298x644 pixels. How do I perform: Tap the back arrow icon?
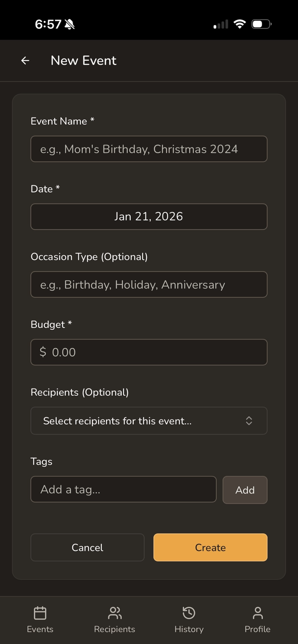25,60
